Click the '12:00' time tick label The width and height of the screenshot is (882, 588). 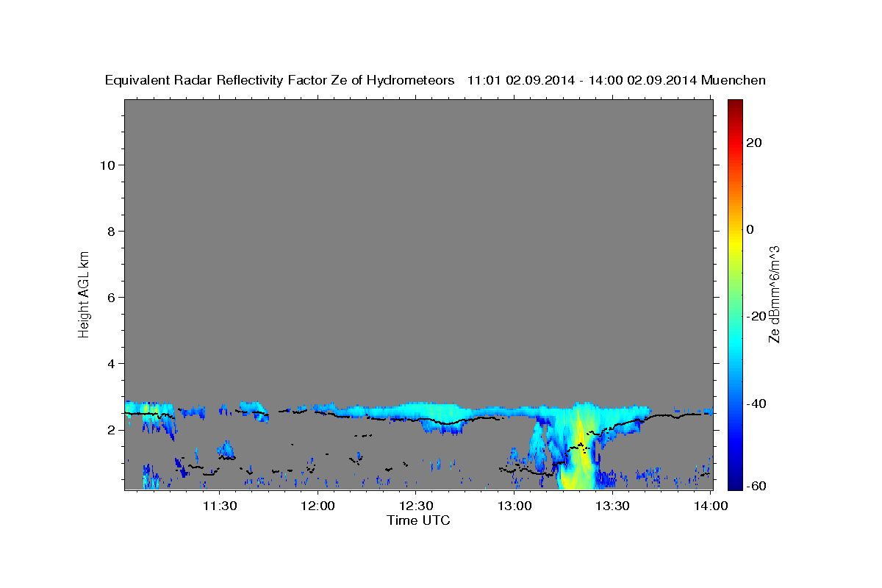tap(318, 506)
